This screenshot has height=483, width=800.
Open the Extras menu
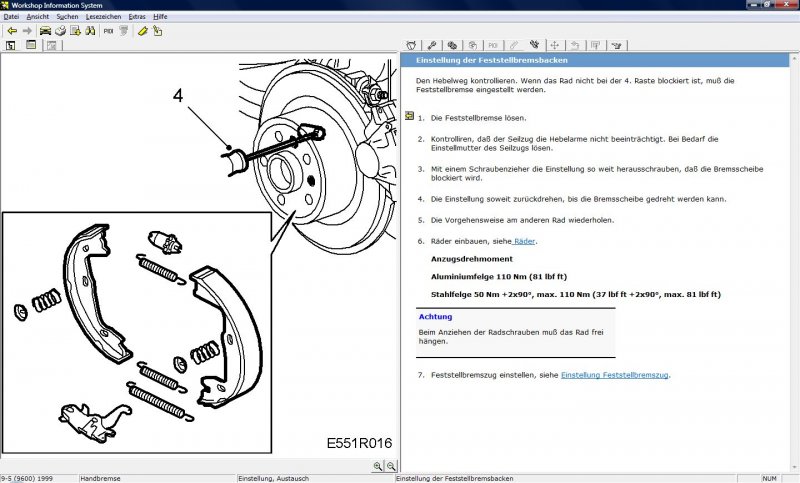(137, 17)
